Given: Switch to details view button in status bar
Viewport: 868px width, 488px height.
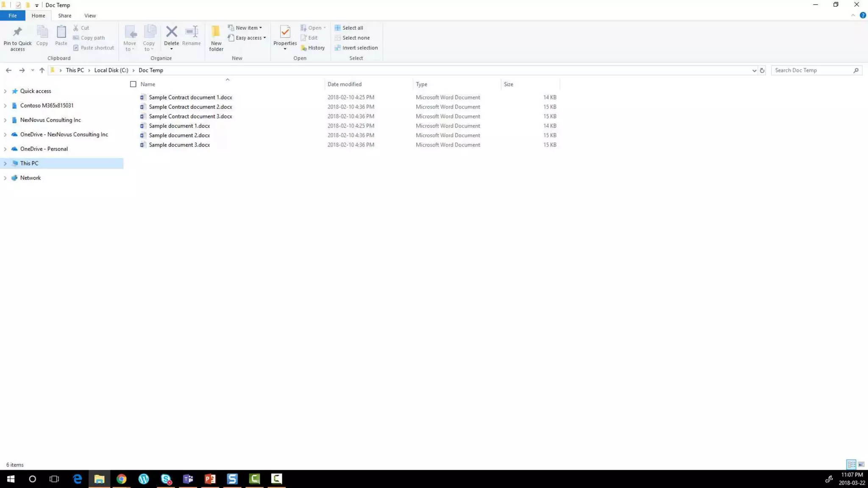Looking at the screenshot, I should pyautogui.click(x=851, y=465).
